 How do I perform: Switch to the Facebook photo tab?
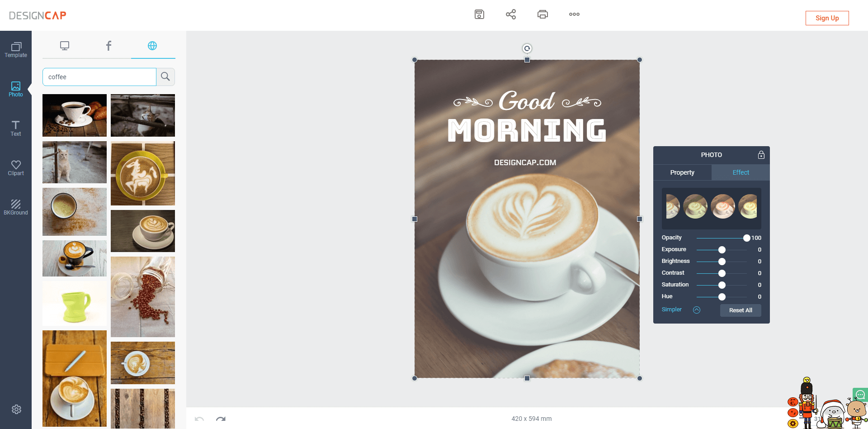(x=108, y=46)
